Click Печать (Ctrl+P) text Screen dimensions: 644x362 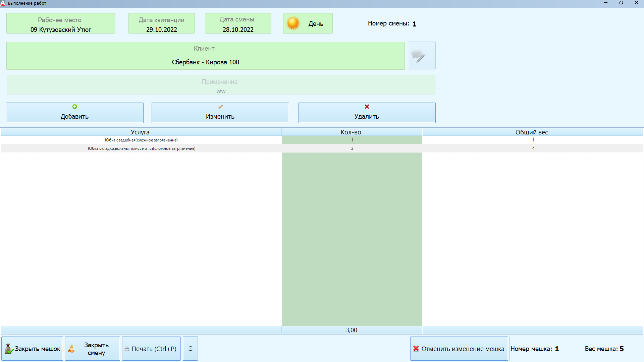[154, 349]
